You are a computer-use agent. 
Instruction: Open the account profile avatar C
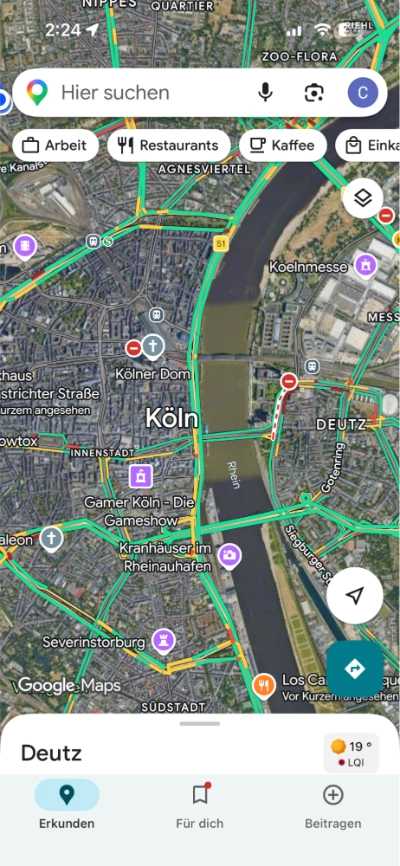click(363, 92)
